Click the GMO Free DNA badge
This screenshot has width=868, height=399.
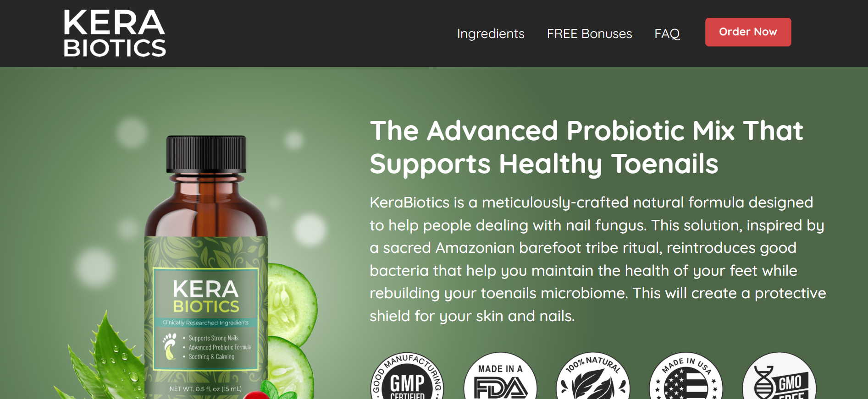779,376
